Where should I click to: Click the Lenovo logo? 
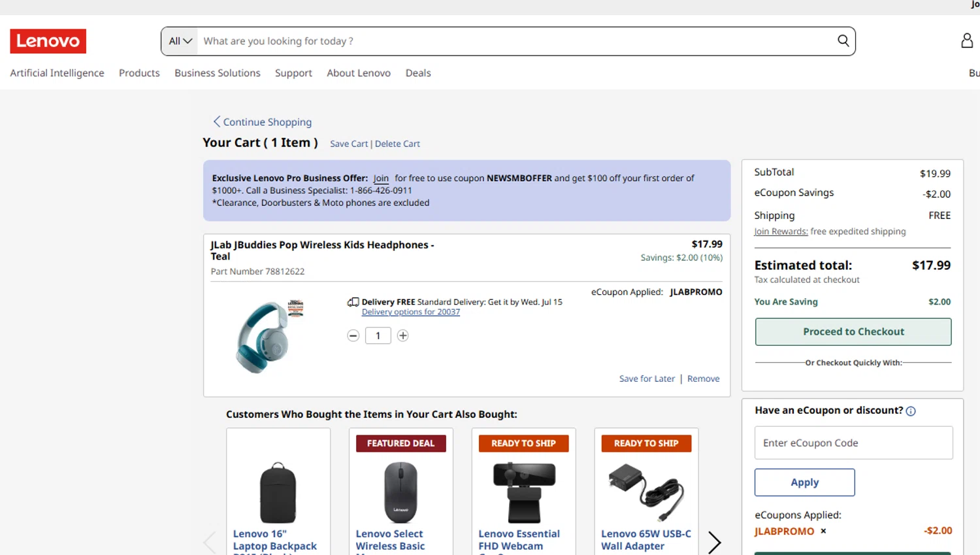tap(48, 41)
